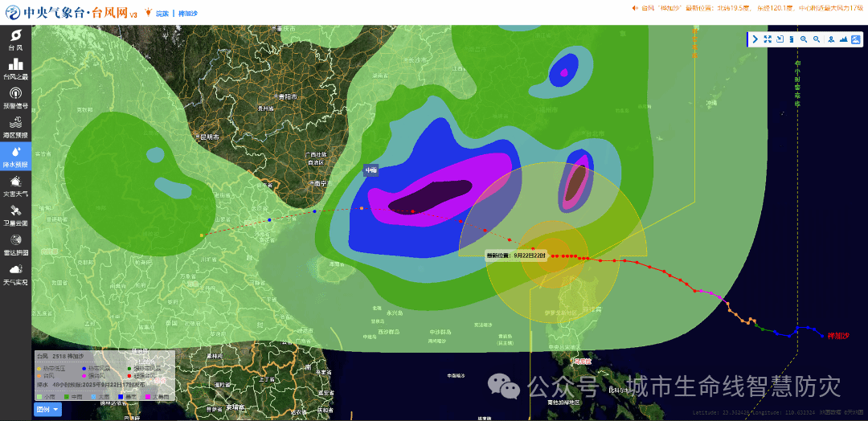Switch to terrain basemap icon
The height and width of the screenshot is (421, 868).
click(x=843, y=39)
